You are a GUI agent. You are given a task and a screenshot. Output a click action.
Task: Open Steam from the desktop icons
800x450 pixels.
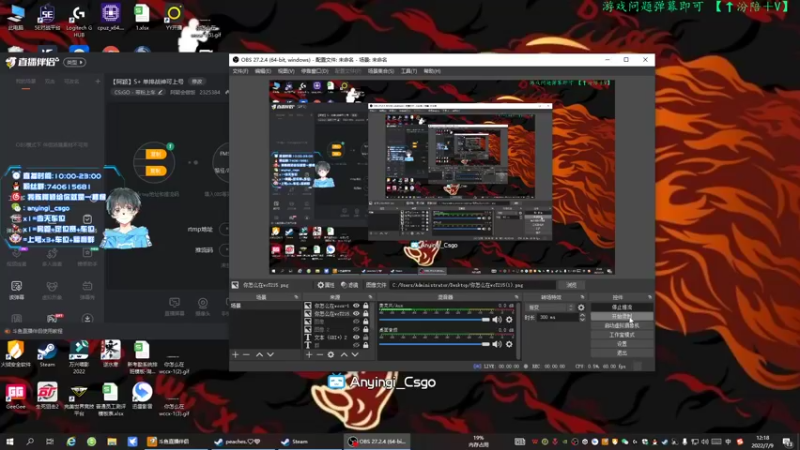[47, 355]
